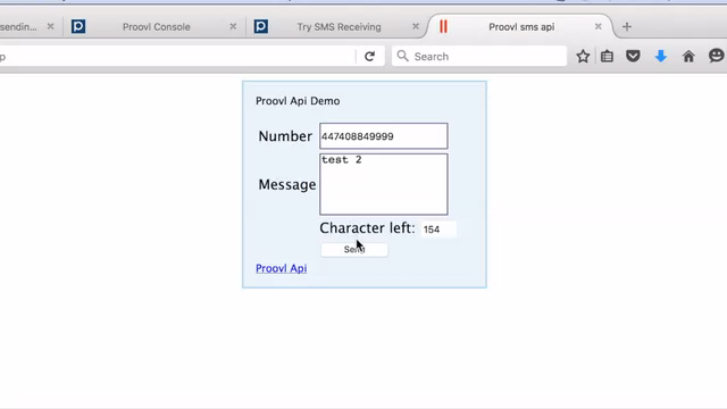The height and width of the screenshot is (409, 727).
Task: Bookmark this page with the star icon
Action: coord(583,57)
